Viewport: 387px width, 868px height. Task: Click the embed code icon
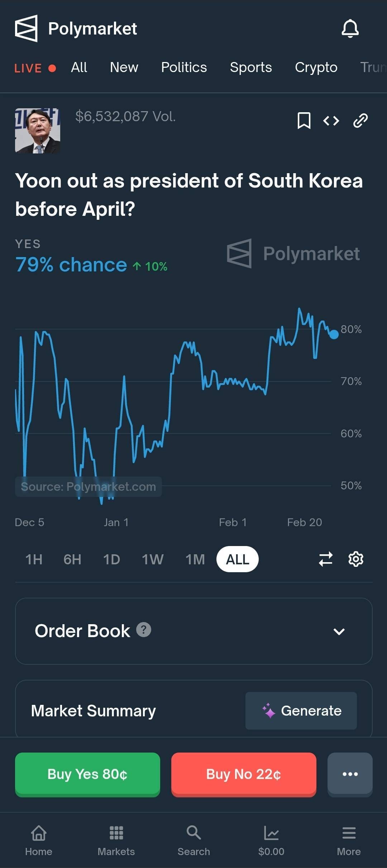331,121
